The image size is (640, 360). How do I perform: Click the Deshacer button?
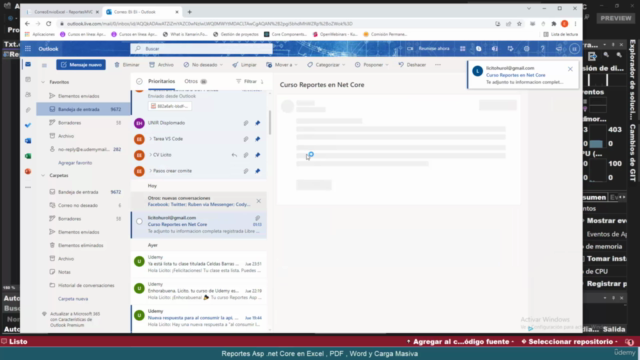tap(412, 65)
